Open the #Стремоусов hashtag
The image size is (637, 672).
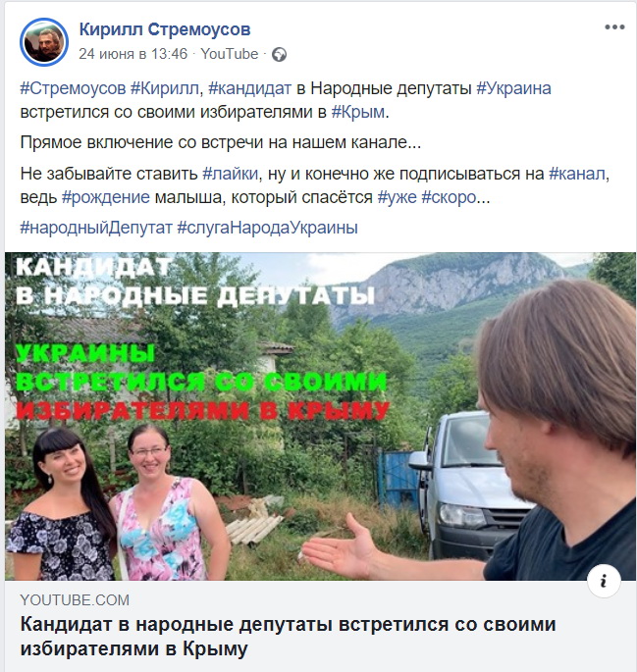(x=73, y=88)
